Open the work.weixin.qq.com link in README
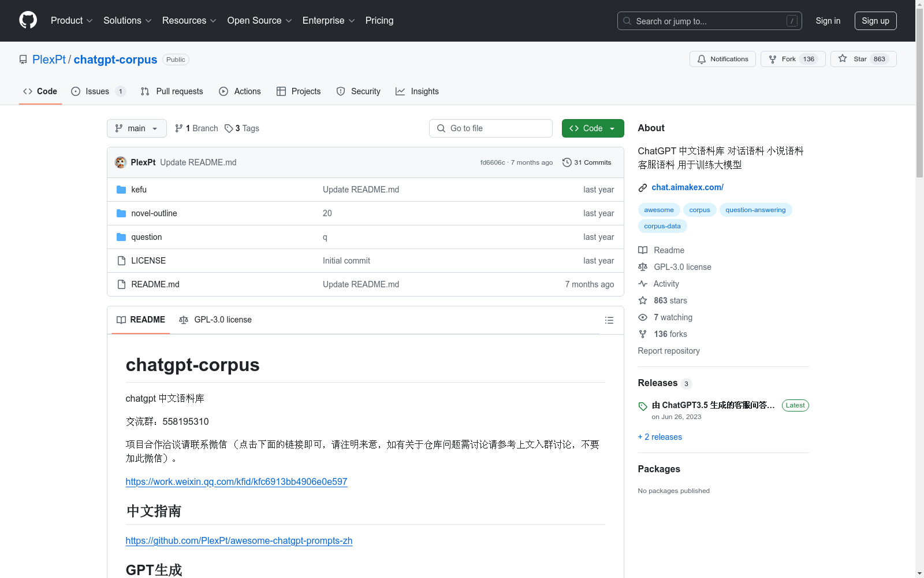 pos(236,481)
